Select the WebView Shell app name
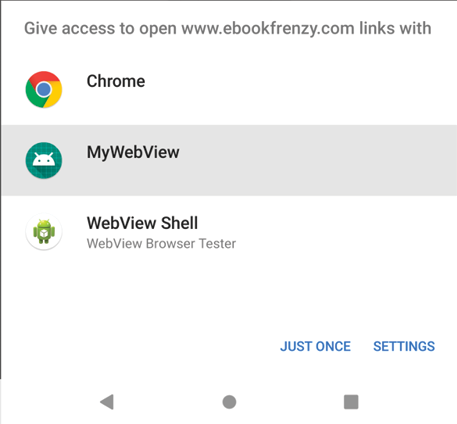 [142, 223]
